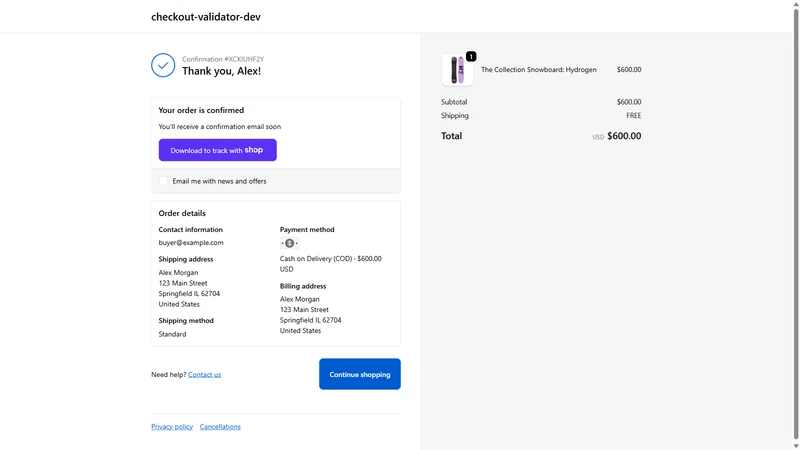Click the buyer@example.com contact email
Viewport: 800px width, 450px height.
click(x=191, y=243)
